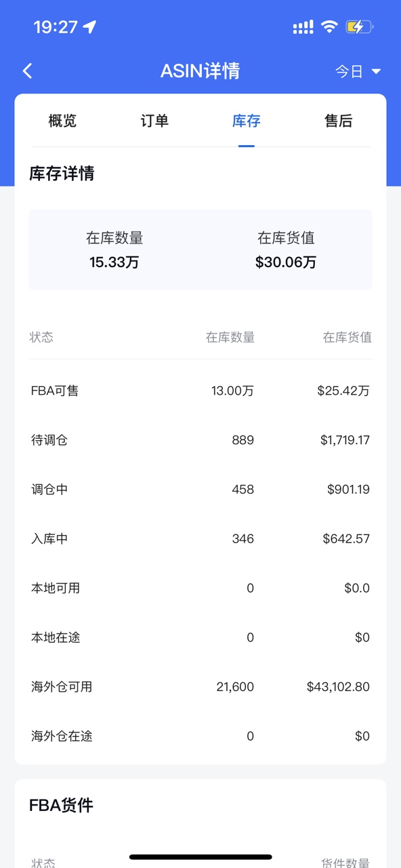This screenshot has height=868, width=401.
Task: Tap the 在库数量 column header
Action: click(x=230, y=337)
